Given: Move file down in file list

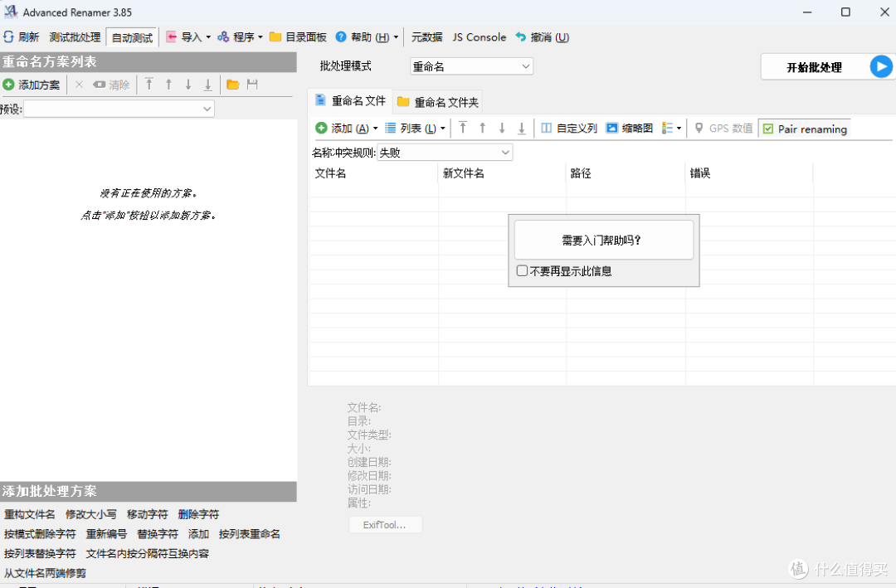Looking at the screenshot, I should [x=502, y=128].
